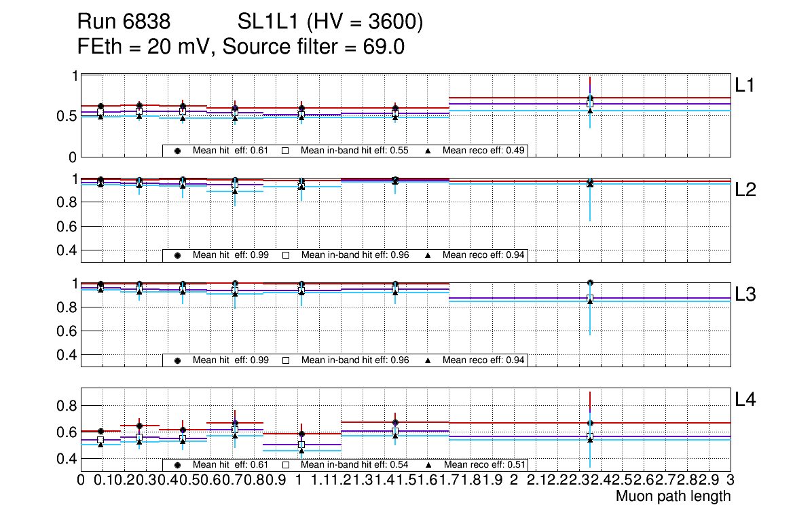Click the open square marker in L1 legend
This screenshot has width=812, height=524.
(286, 151)
